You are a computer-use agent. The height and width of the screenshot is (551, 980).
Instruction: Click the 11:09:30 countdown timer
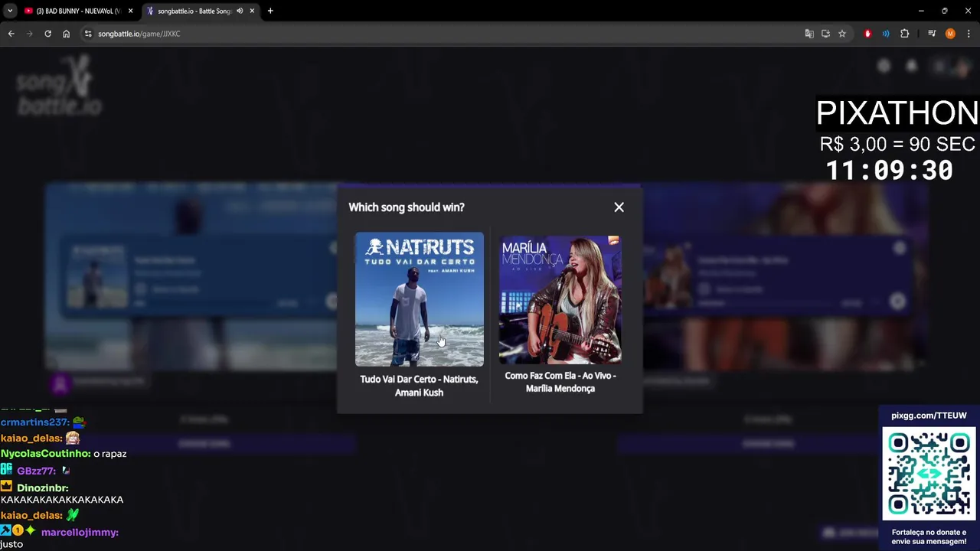point(889,170)
